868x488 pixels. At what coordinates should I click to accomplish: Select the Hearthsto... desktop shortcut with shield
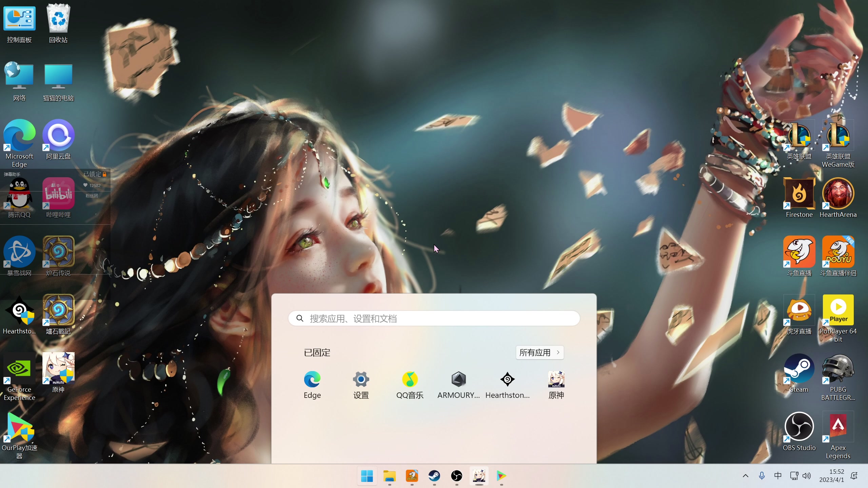19,315
